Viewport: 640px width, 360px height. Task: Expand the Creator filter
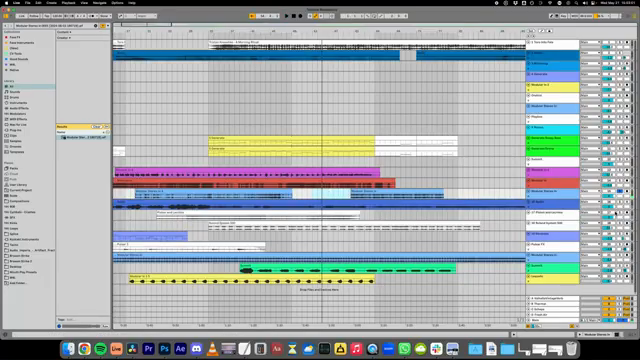click(64, 38)
